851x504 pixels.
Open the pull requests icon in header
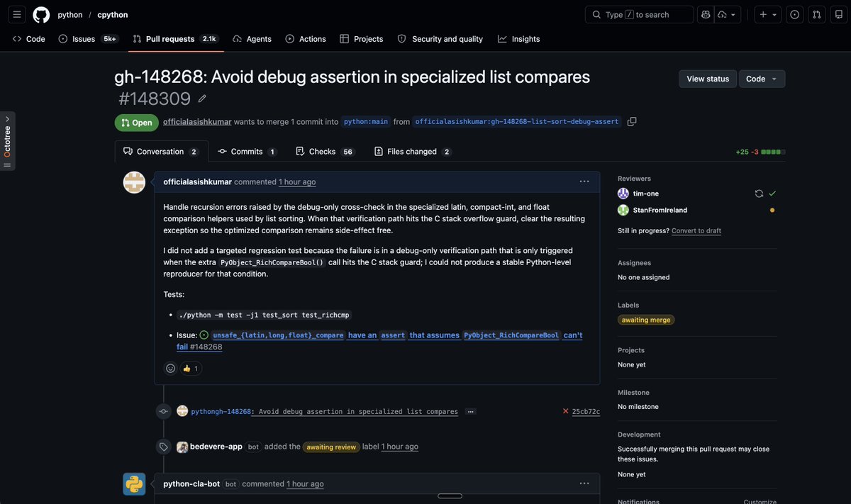point(817,14)
